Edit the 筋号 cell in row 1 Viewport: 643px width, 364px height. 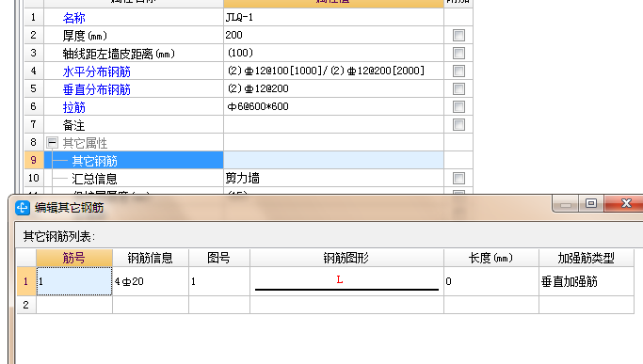pos(74,281)
